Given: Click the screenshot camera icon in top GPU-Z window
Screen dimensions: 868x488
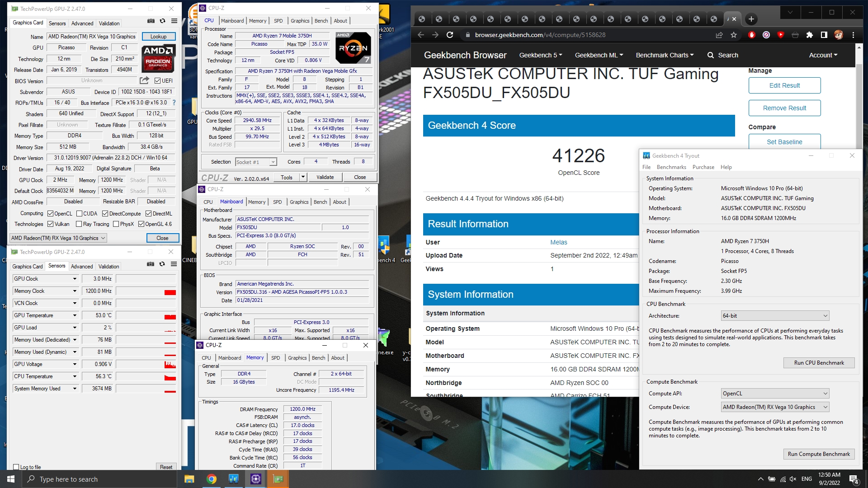Looking at the screenshot, I should coord(151,21).
